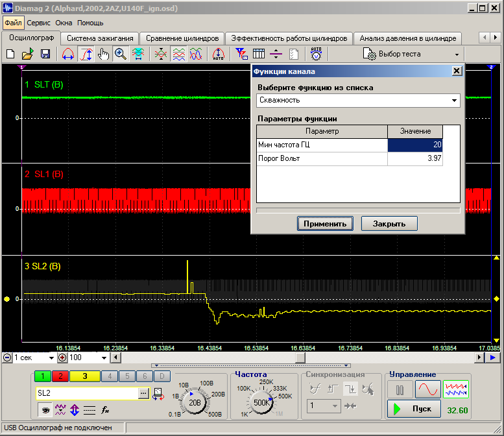Toggle channel visibility eye icon
This screenshot has width=504, height=436.
(45, 410)
